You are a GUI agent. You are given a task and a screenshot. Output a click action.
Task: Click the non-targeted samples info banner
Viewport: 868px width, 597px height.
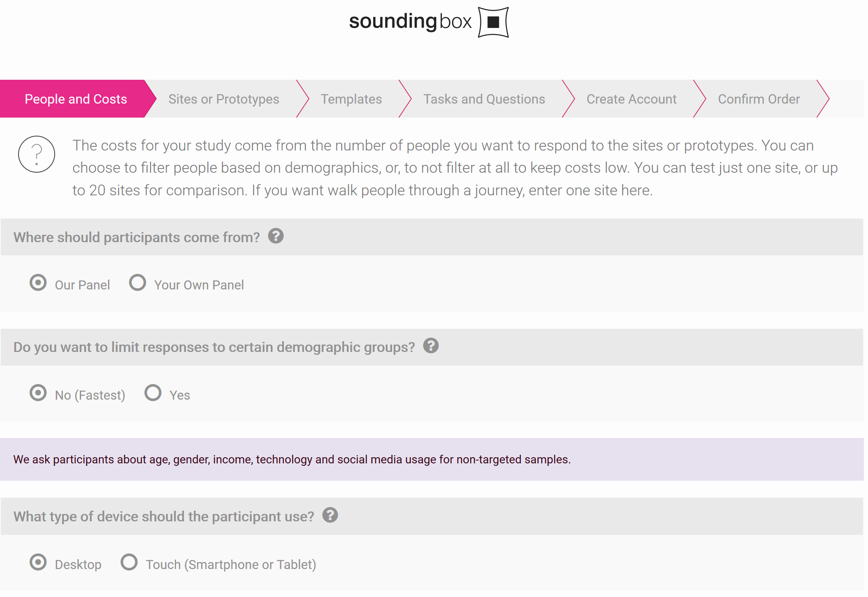click(432, 459)
